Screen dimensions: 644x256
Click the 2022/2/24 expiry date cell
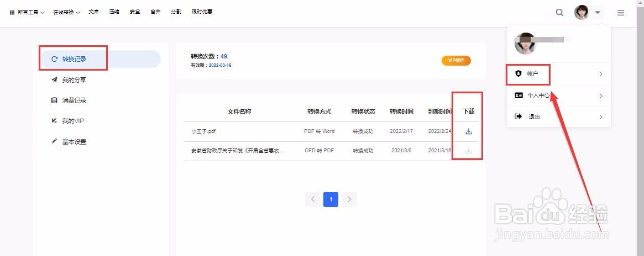point(439,131)
